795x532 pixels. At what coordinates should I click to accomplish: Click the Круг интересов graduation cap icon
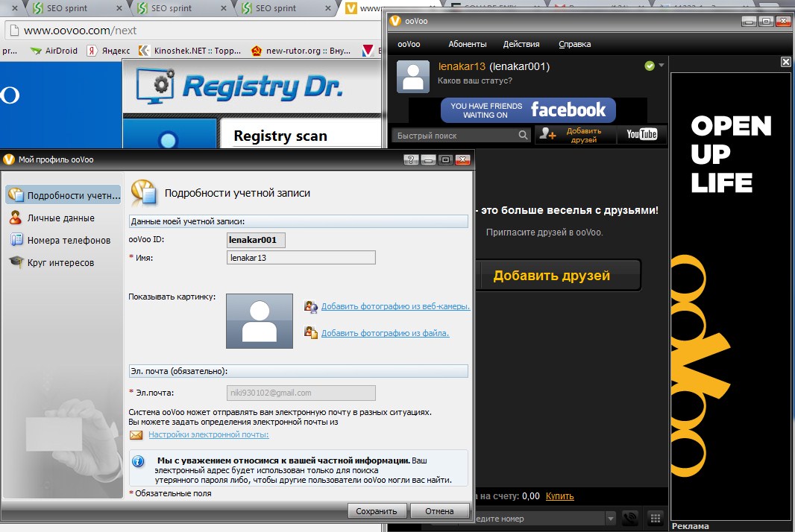(16, 262)
